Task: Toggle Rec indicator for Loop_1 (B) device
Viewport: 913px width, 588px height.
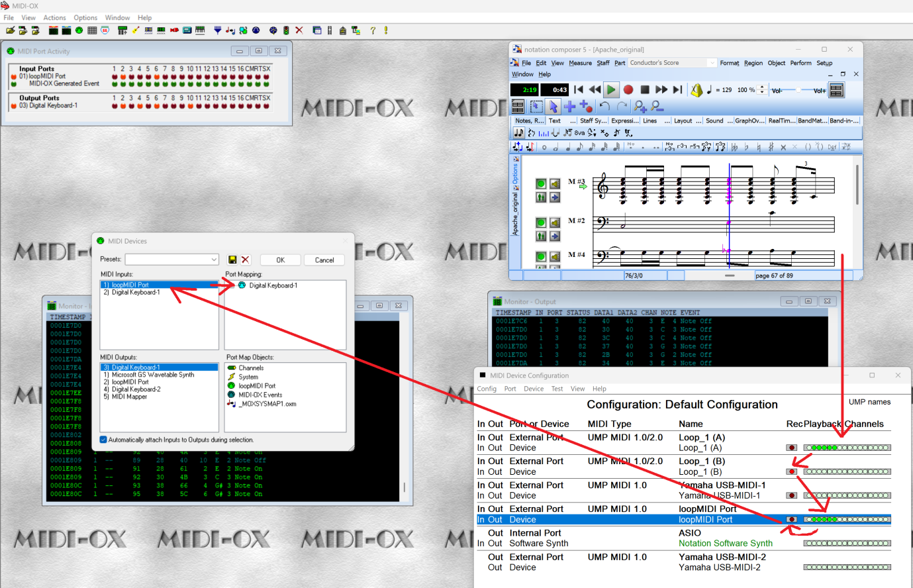Action: pyautogui.click(x=791, y=471)
